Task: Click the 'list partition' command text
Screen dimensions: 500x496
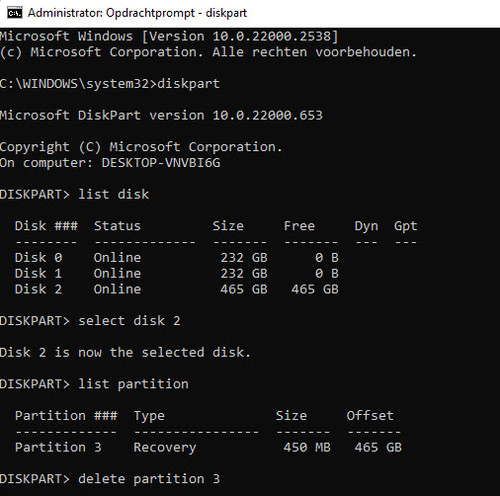Action: 133,384
